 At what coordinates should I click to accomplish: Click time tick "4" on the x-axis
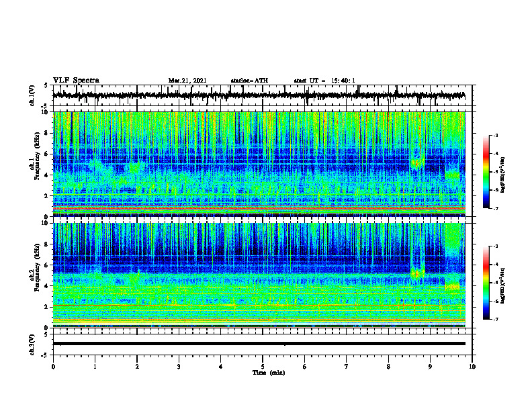click(221, 367)
